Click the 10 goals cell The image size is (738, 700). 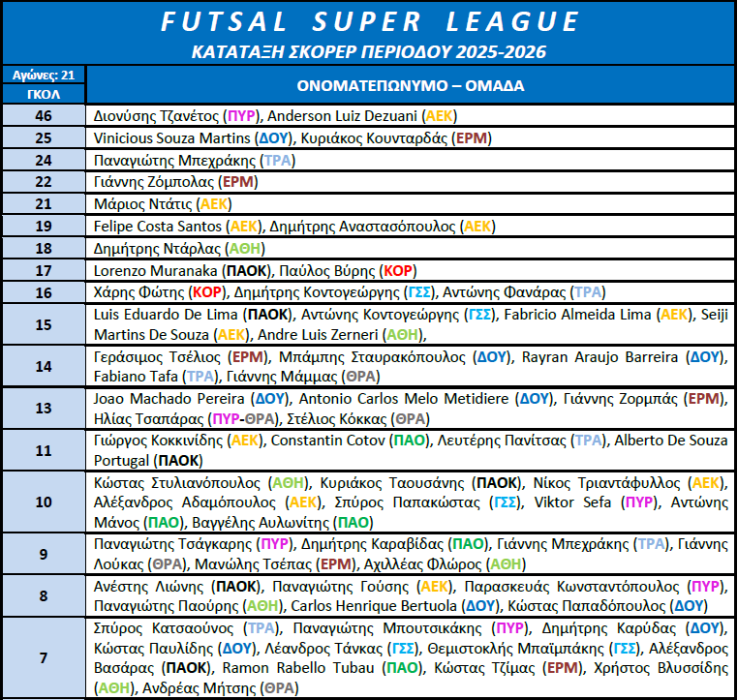pos(44,502)
